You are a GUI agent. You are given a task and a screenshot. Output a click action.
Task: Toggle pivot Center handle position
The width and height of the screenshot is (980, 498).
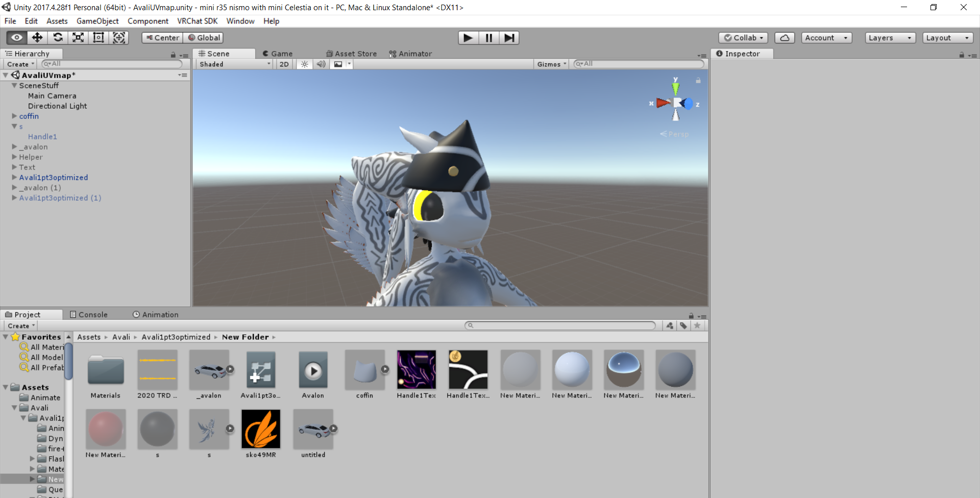[162, 38]
